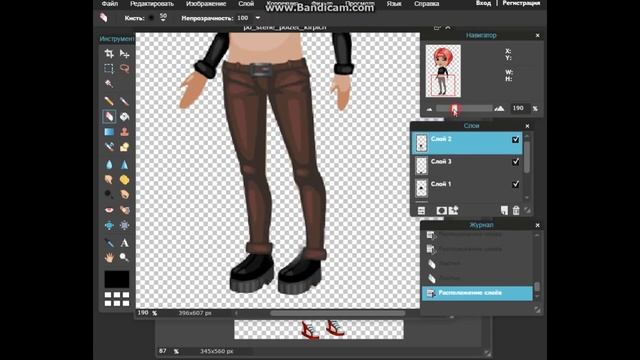Select the Слой 1 layer row
The height and width of the screenshot is (360, 640).
(467, 188)
